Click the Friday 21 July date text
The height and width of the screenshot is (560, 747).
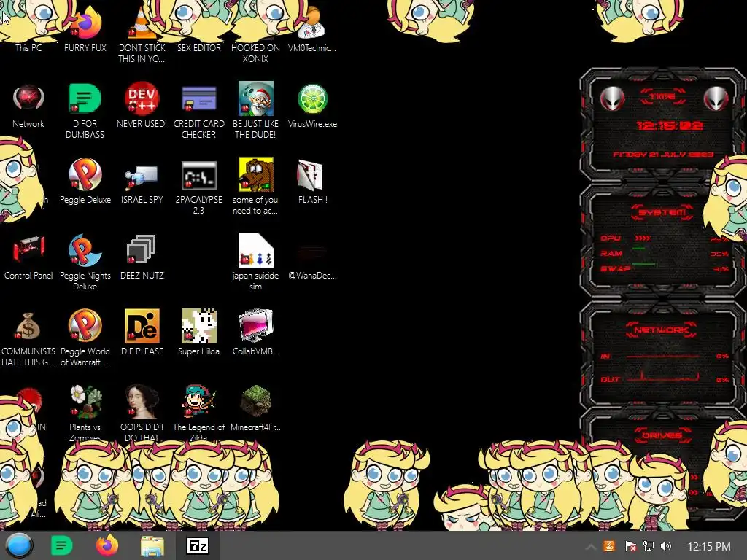point(662,155)
